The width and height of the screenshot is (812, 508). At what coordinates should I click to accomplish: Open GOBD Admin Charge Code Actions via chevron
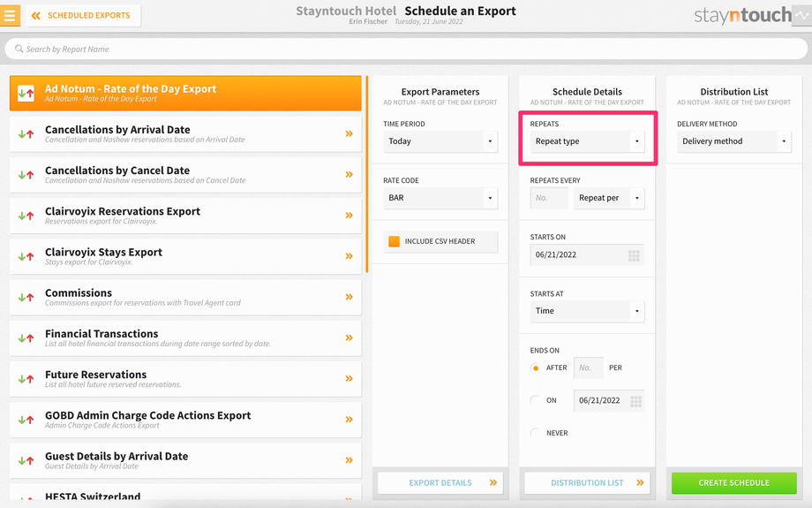pyautogui.click(x=349, y=420)
